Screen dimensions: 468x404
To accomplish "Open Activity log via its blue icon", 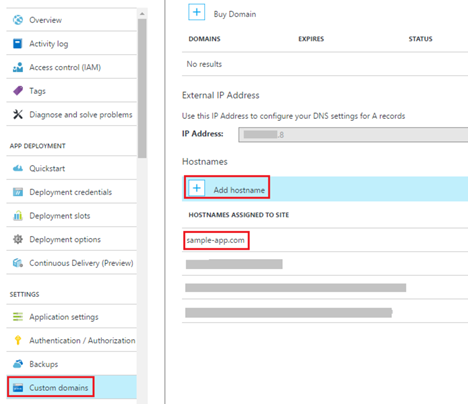I will tap(18, 44).
